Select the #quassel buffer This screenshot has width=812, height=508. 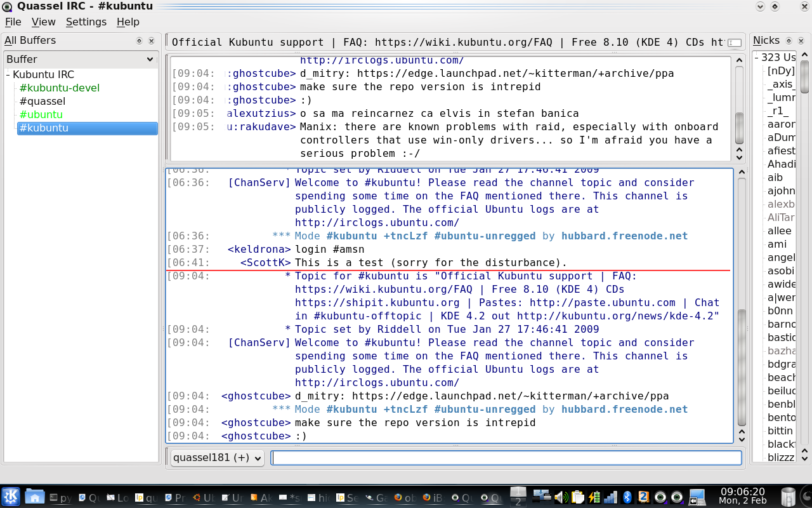point(43,101)
